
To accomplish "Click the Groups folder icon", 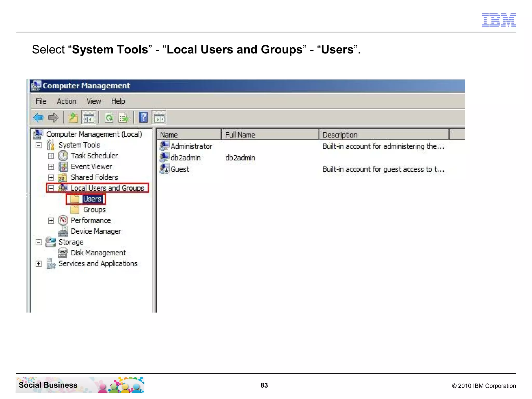I will (x=75, y=210).
